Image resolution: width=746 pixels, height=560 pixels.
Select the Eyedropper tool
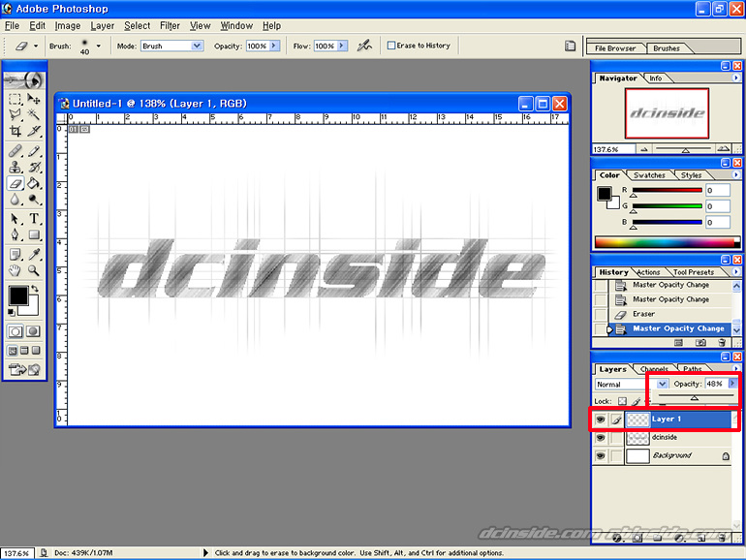(x=34, y=255)
